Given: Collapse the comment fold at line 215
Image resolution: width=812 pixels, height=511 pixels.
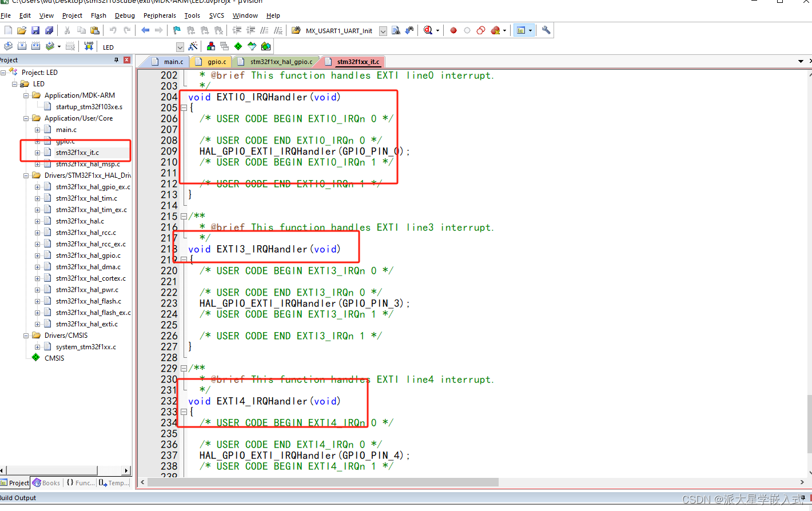Looking at the screenshot, I should click(x=184, y=217).
